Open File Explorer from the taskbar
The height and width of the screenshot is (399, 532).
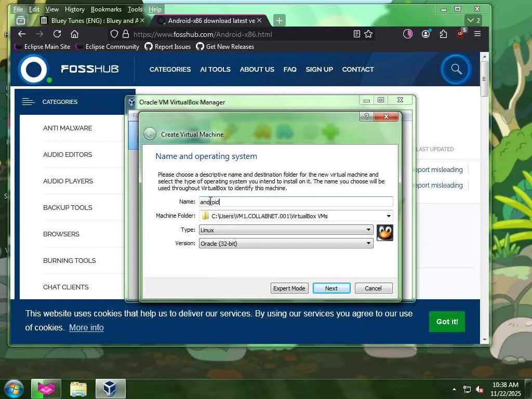tap(78, 389)
